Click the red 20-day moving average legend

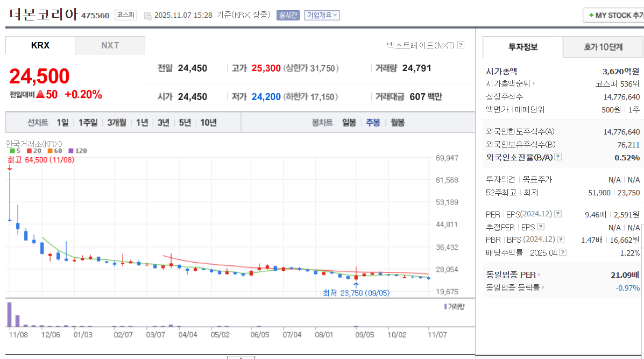[34, 151]
